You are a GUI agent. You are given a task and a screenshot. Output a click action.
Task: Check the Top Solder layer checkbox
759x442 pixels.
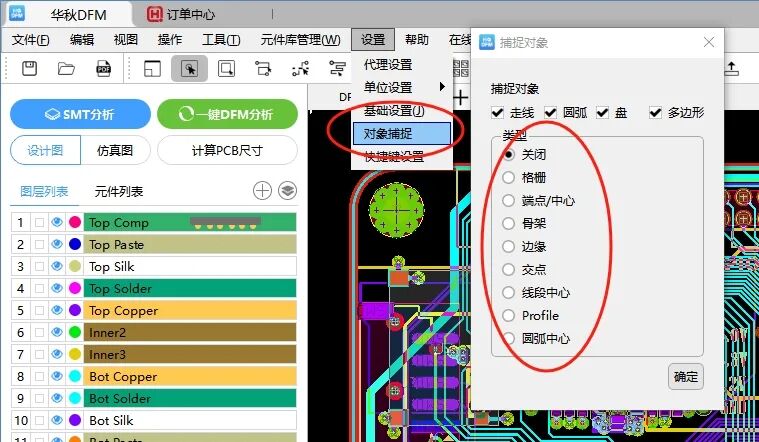click(40, 289)
